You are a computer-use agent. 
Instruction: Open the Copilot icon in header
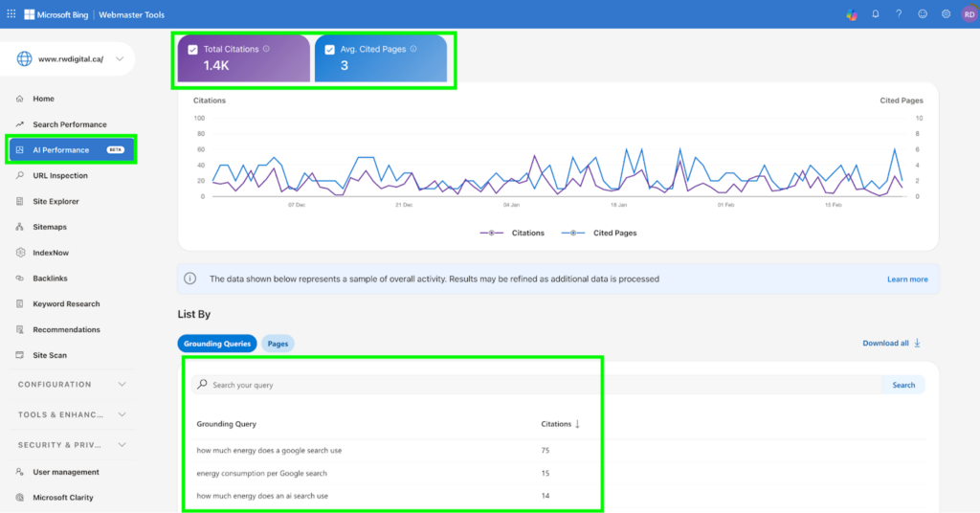click(852, 14)
